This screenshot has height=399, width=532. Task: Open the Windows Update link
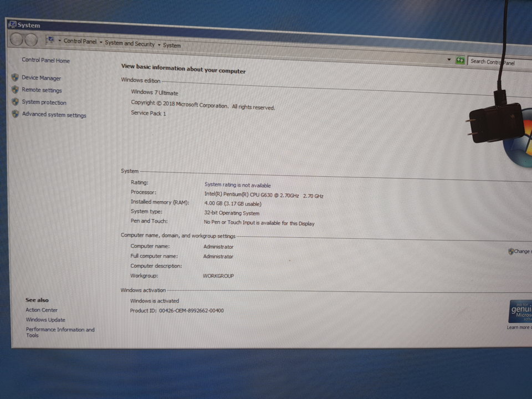coord(45,320)
